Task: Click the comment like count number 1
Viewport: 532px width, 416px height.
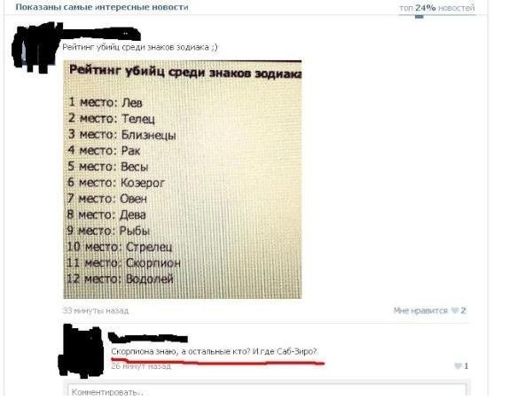Action: coord(466,365)
